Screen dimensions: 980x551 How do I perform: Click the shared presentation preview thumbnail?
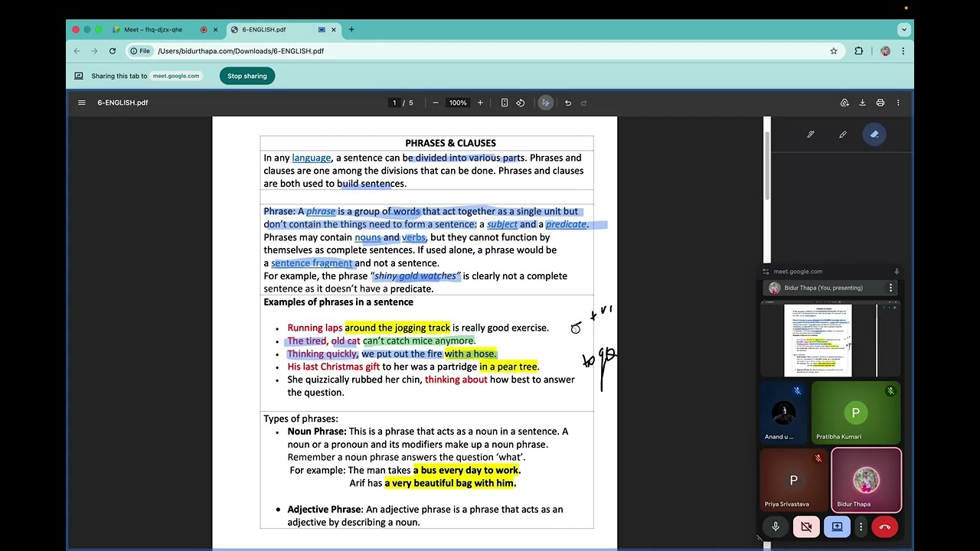831,341
